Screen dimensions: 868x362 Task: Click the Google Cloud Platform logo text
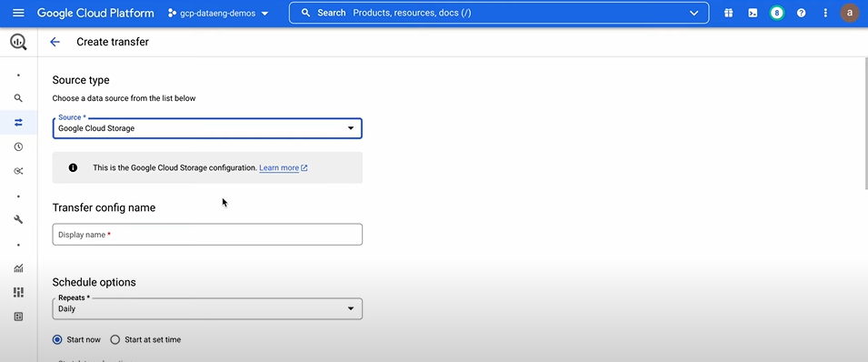(x=95, y=13)
